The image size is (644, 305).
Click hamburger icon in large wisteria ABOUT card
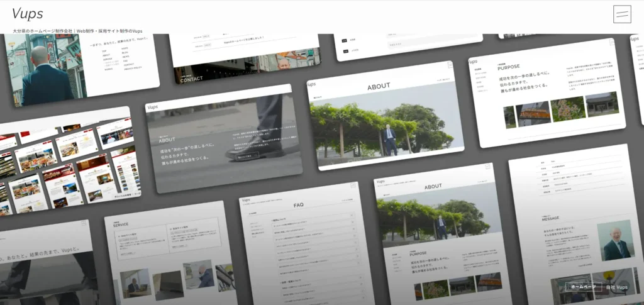[x=450, y=65]
